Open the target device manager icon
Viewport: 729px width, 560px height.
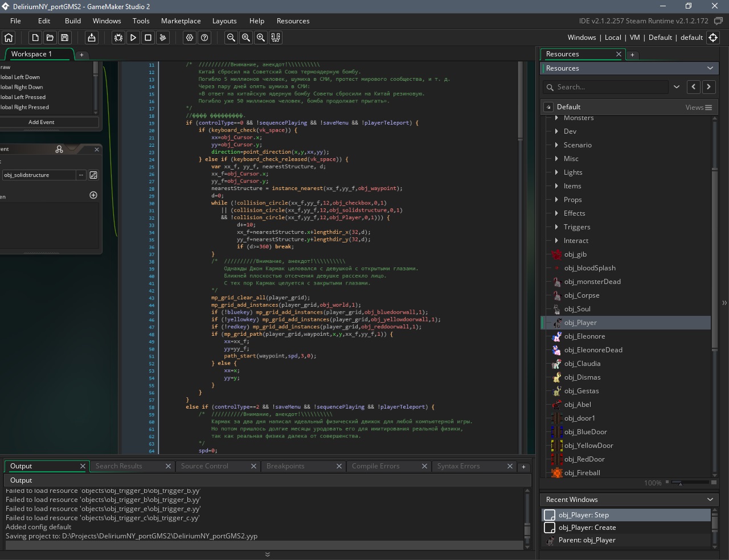pos(276,38)
